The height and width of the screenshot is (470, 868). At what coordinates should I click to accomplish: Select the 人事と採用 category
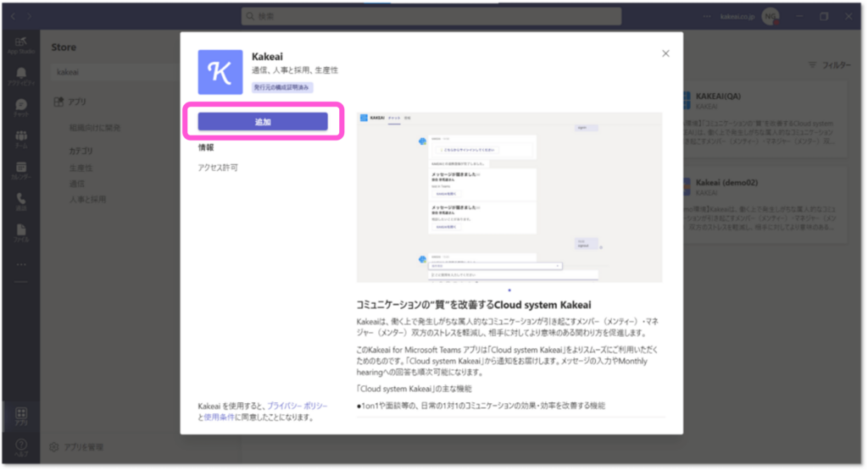[x=87, y=200]
